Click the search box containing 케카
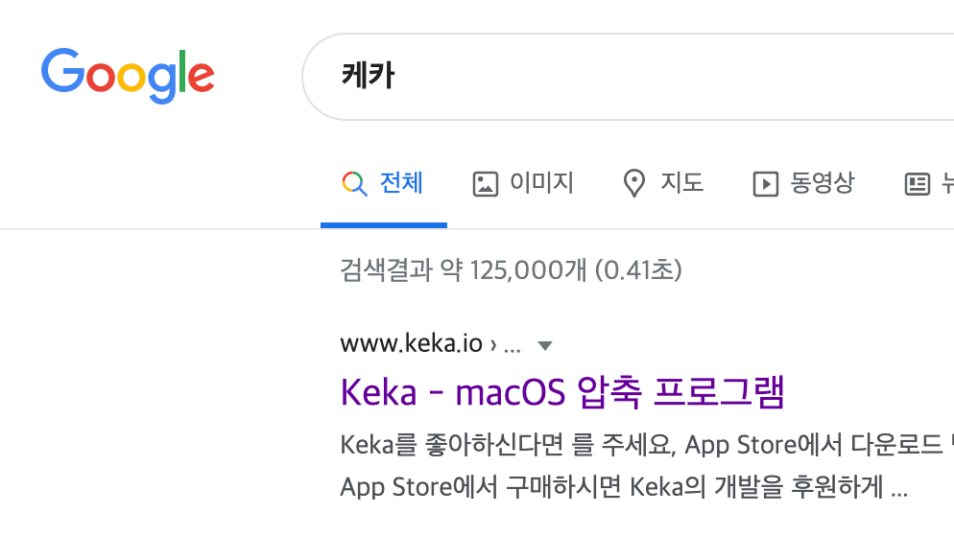 pyautogui.click(x=628, y=77)
